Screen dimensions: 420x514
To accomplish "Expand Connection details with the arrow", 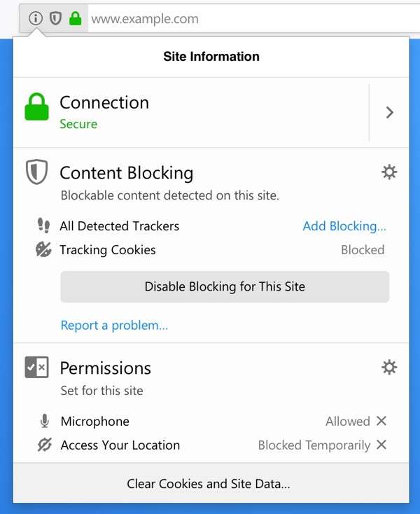I will tap(390, 113).
